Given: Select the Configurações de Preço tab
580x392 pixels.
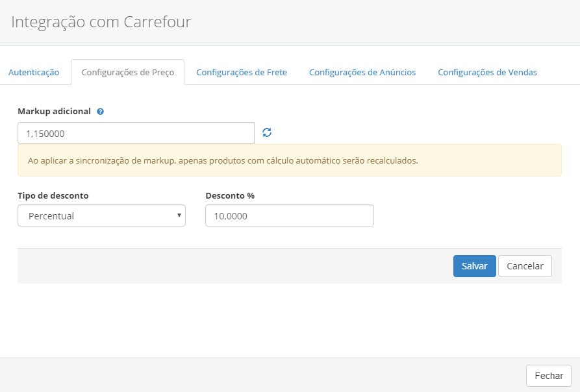Looking at the screenshot, I should coord(127,72).
